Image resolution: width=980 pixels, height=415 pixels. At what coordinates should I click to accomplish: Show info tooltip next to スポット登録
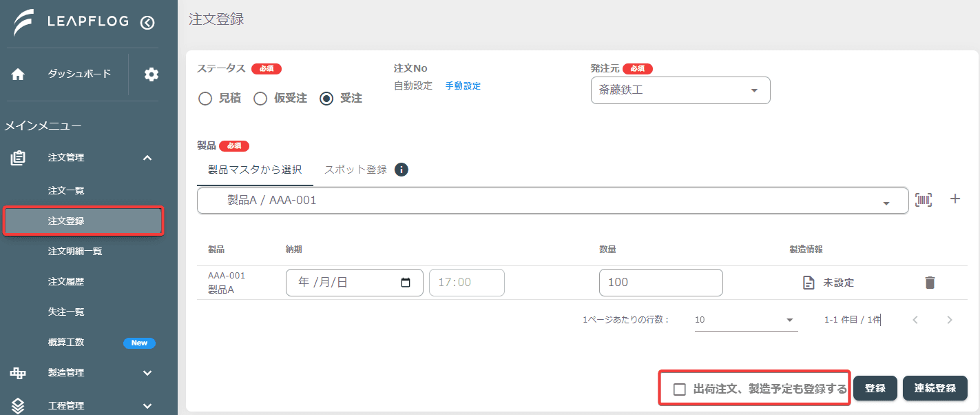pos(402,170)
